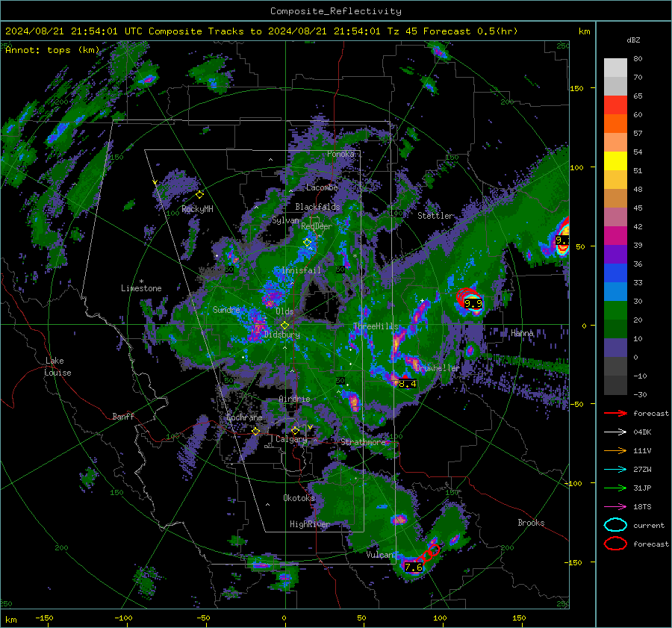
Task: Click the 'Annot: tops (km)' annotation label
Action: 52,50
